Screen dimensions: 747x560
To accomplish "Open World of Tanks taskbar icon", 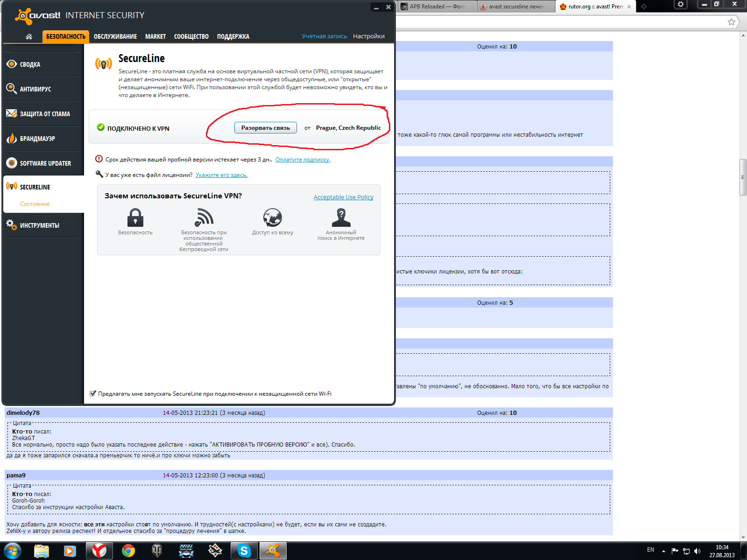I will click(x=157, y=551).
